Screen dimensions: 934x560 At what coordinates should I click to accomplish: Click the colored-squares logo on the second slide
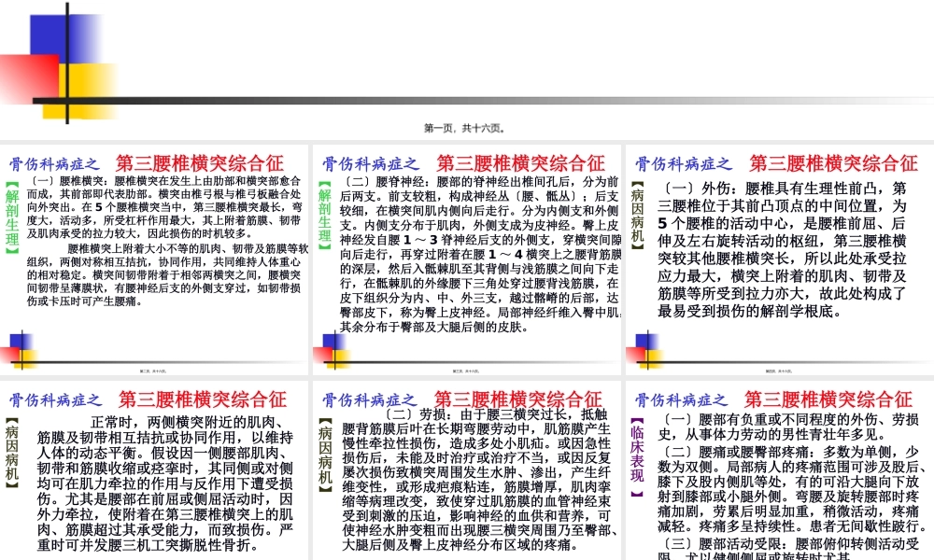tap(334, 350)
